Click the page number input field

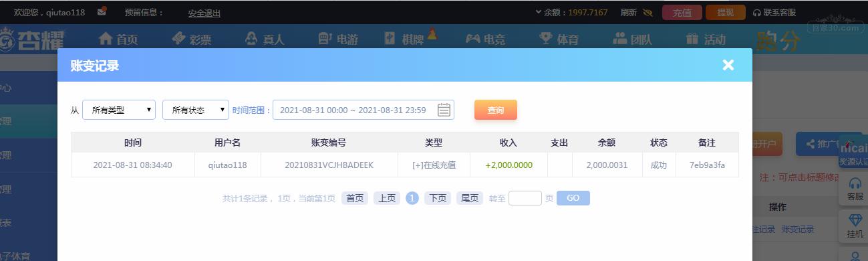[x=525, y=198]
